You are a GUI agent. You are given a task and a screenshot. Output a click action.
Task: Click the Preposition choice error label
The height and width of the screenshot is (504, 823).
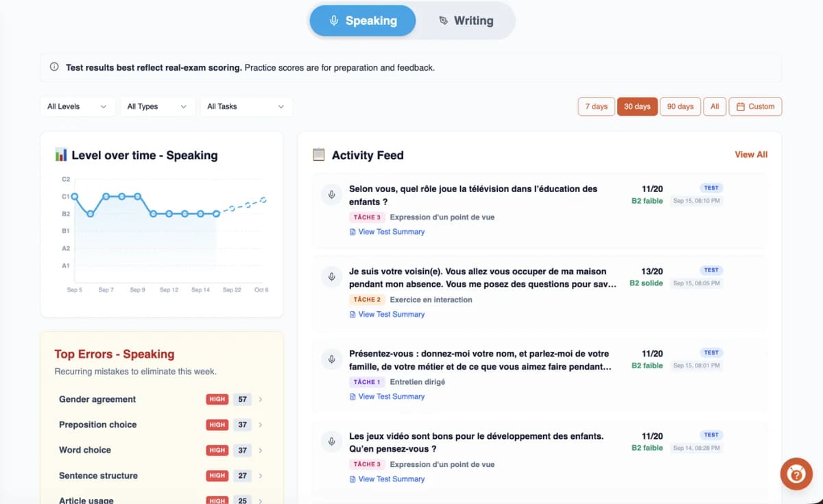tap(98, 424)
